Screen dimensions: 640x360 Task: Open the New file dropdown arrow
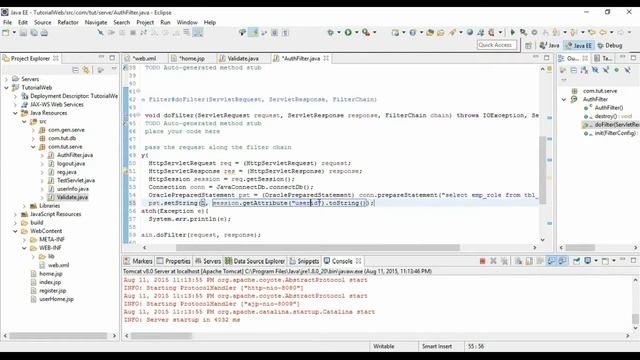click(x=14, y=33)
